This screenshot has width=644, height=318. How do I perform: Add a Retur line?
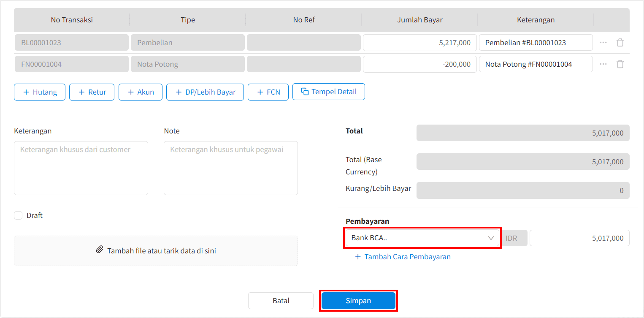pos(92,92)
